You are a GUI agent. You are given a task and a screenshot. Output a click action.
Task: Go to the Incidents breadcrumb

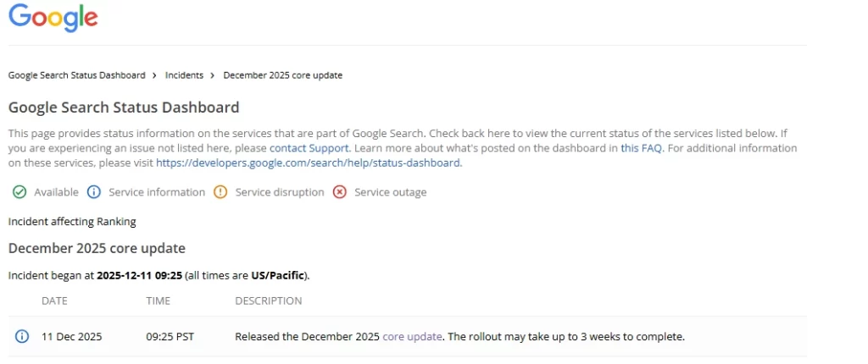point(184,75)
